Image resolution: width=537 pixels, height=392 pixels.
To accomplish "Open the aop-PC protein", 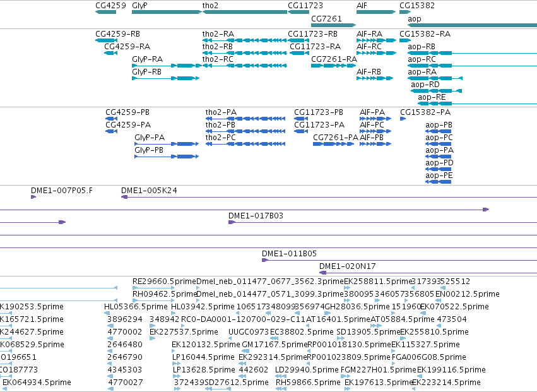I will (x=439, y=138).
